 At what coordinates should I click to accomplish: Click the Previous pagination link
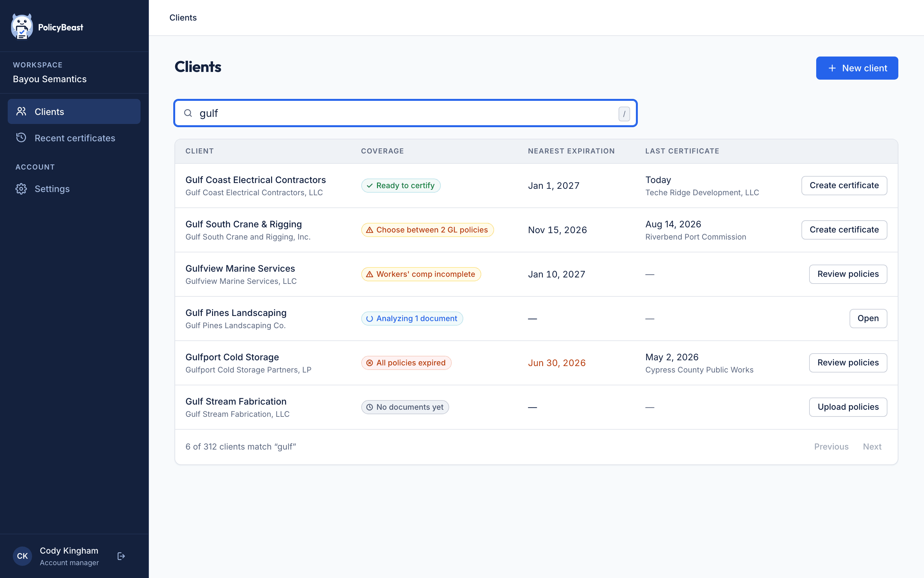(x=831, y=446)
